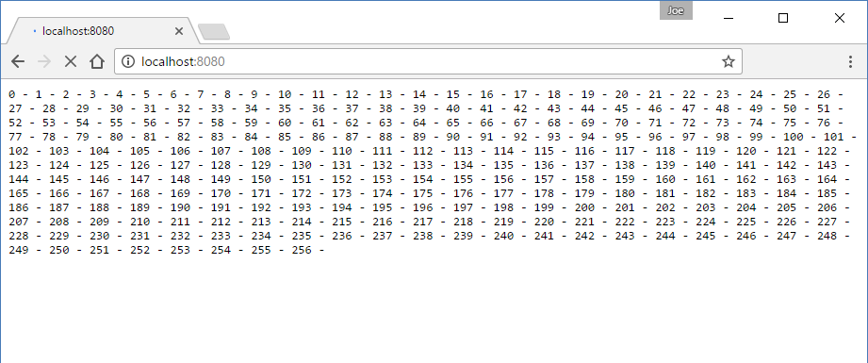Close the localhost:8080 tab
The height and width of the screenshot is (363, 868).
point(178,31)
